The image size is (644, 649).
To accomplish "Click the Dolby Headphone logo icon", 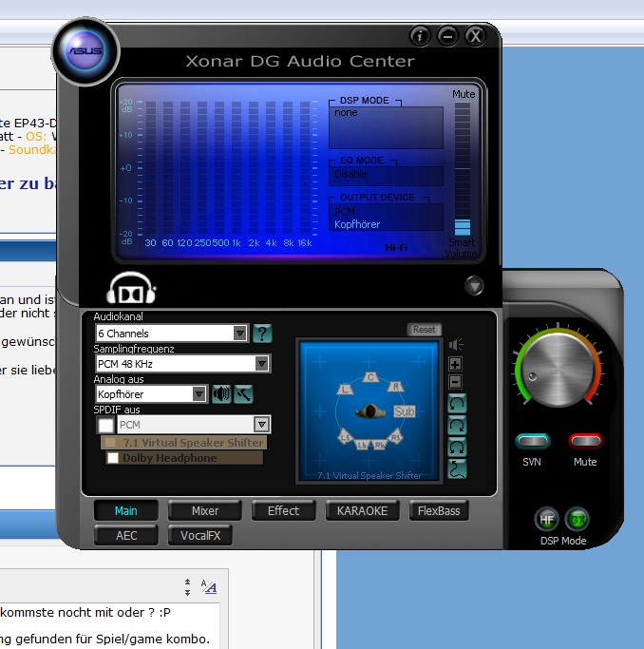I will [x=131, y=289].
